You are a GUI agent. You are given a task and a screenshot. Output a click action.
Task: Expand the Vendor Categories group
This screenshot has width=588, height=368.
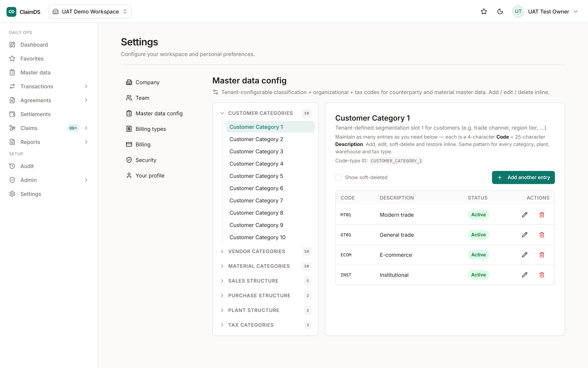tap(265, 251)
